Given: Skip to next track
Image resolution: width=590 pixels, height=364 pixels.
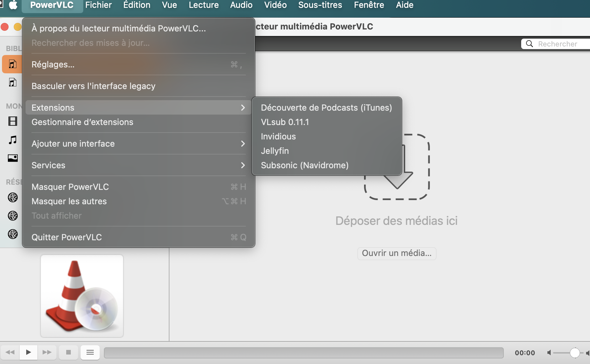Looking at the screenshot, I should tap(47, 352).
